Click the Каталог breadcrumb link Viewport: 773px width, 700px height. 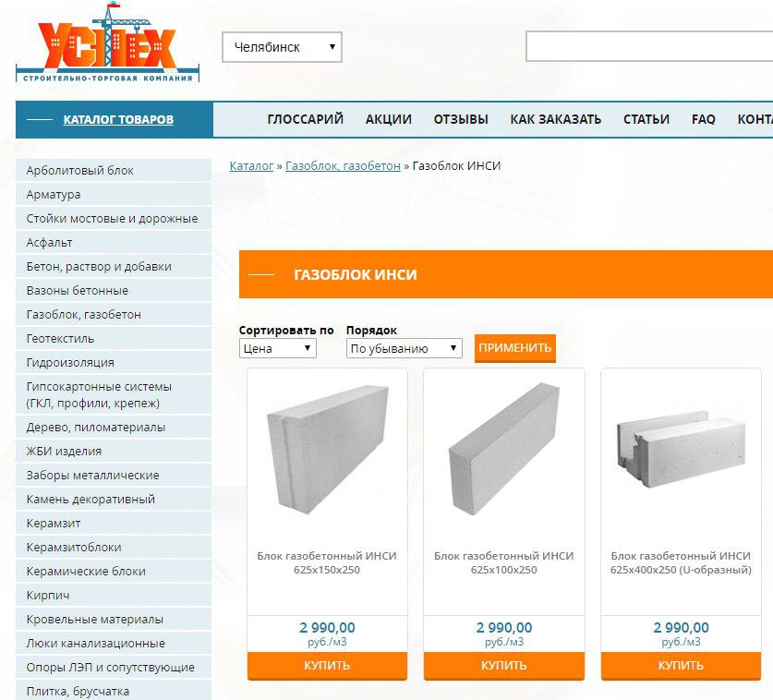(251, 166)
